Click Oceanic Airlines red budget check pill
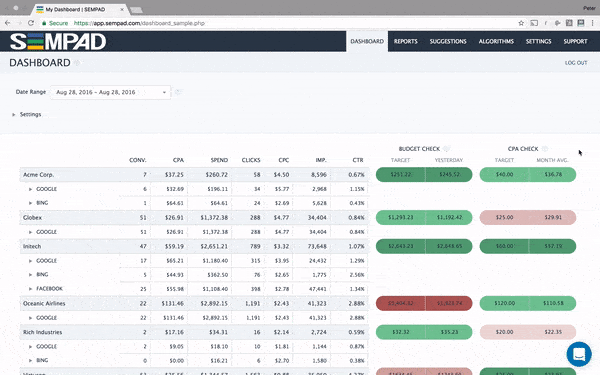This screenshot has height=375, width=600. 424,303
